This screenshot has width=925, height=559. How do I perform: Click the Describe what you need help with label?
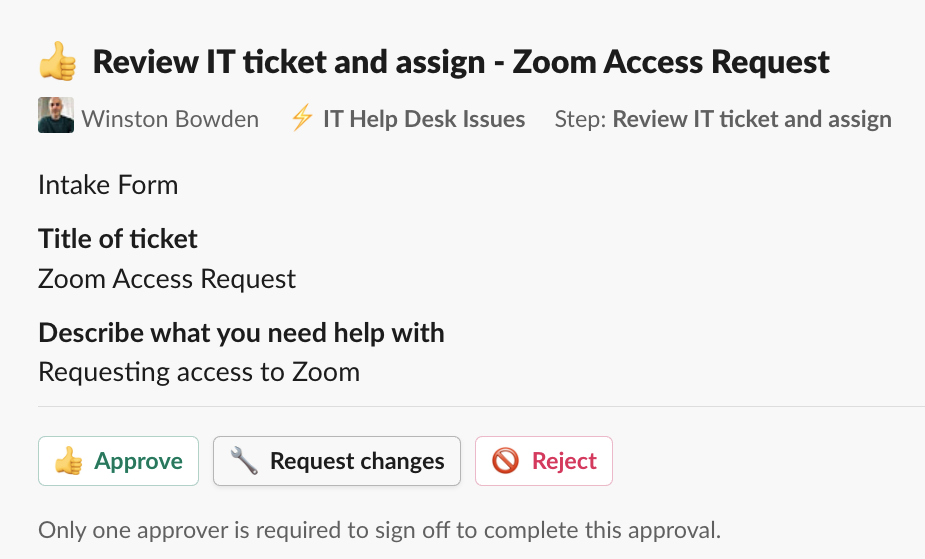pos(241,332)
